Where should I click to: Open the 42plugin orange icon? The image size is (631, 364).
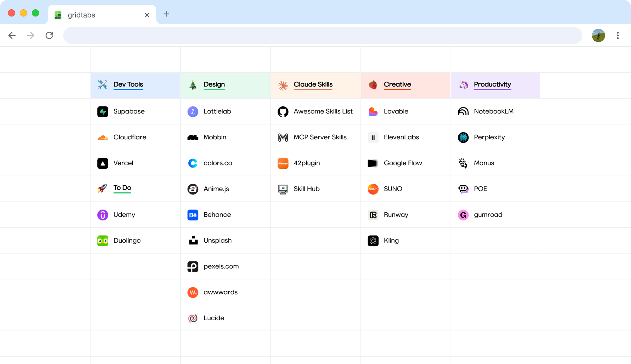point(283,163)
